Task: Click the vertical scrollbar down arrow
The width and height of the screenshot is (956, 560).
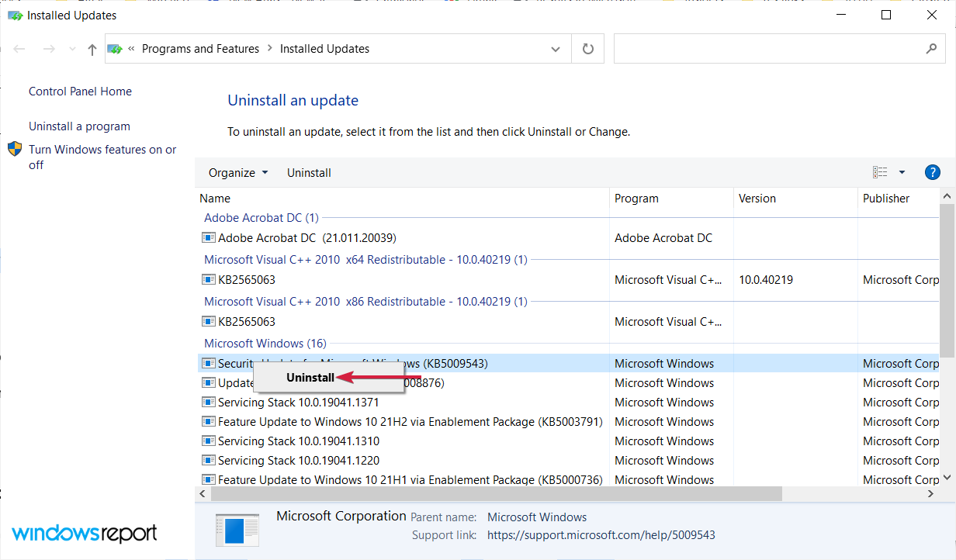Action: [x=947, y=479]
